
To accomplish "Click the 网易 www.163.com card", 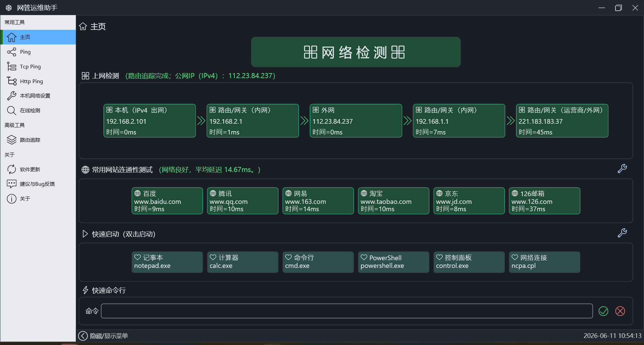I will [x=318, y=201].
